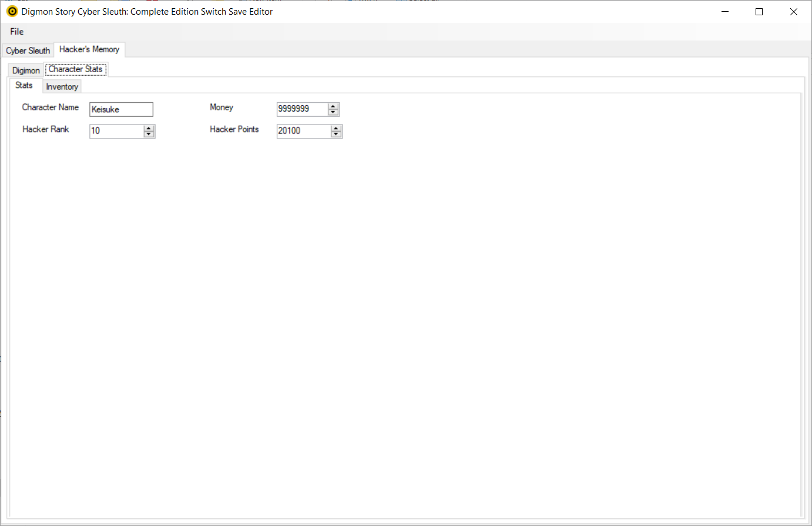Click the "Hacker Rank" label
Screen dimensions: 812x526
(46, 129)
